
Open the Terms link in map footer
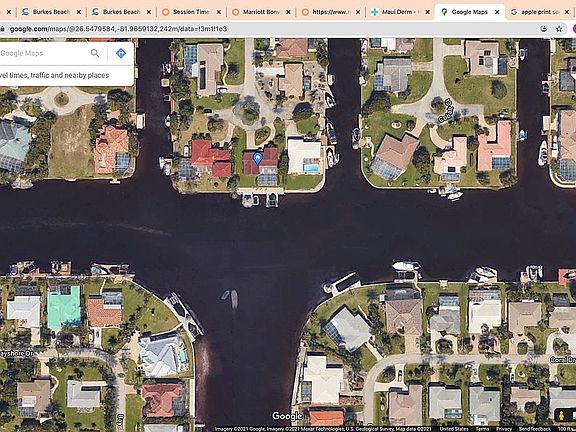click(x=482, y=429)
